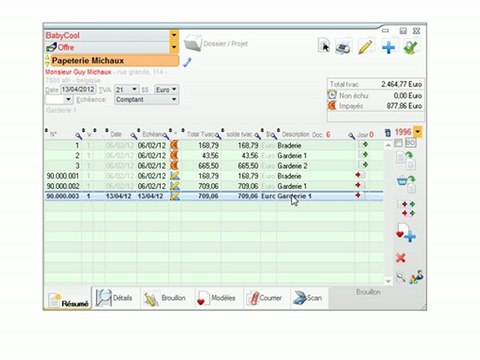Open the TVA 21 dropdown

pyautogui.click(x=134, y=89)
